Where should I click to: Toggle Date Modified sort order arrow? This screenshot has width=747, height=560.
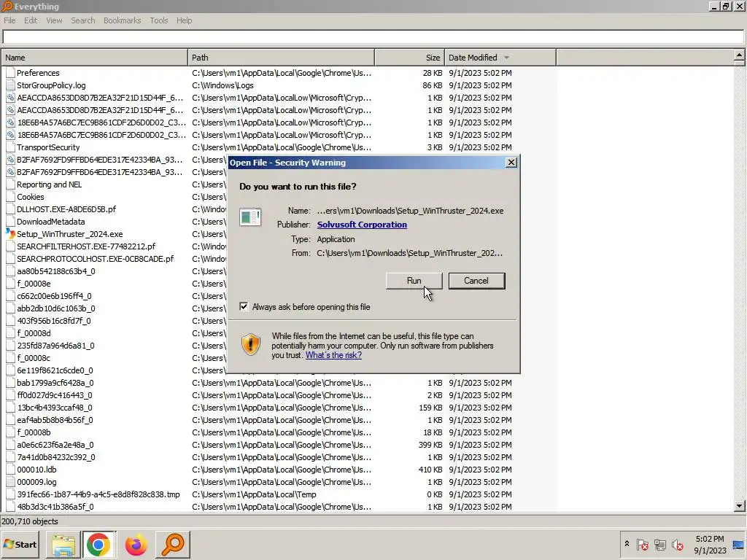point(506,58)
